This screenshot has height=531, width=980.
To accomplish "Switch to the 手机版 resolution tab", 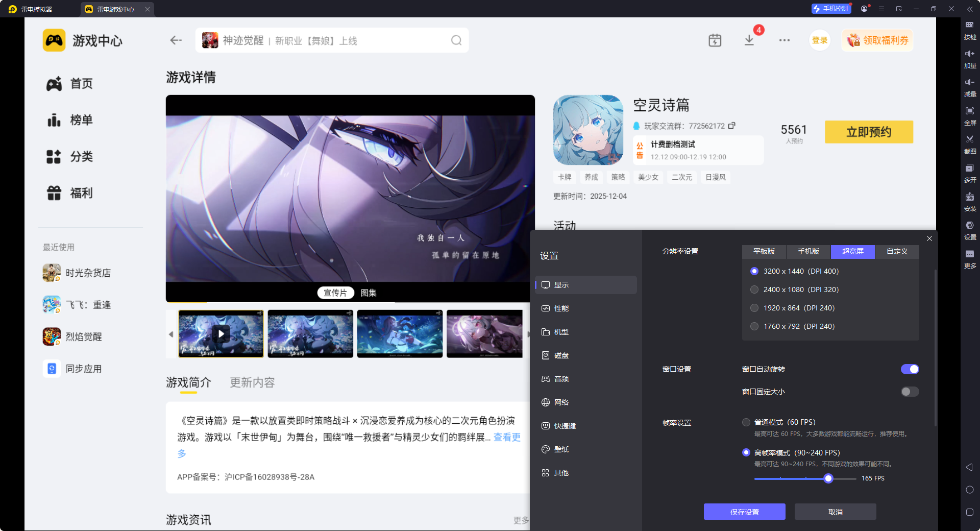I will [x=808, y=251].
